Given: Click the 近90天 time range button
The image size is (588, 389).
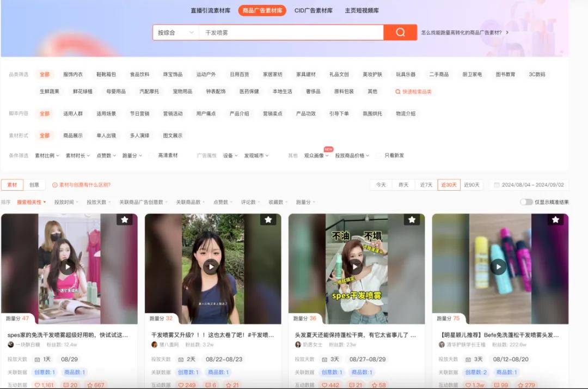Looking at the screenshot, I should click(471, 185).
